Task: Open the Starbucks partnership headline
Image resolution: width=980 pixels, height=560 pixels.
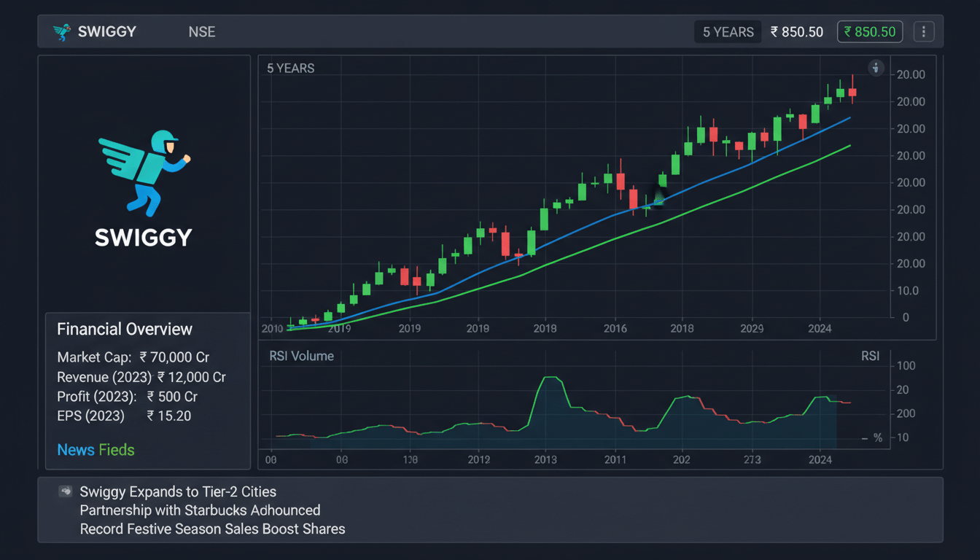Action: click(200, 510)
